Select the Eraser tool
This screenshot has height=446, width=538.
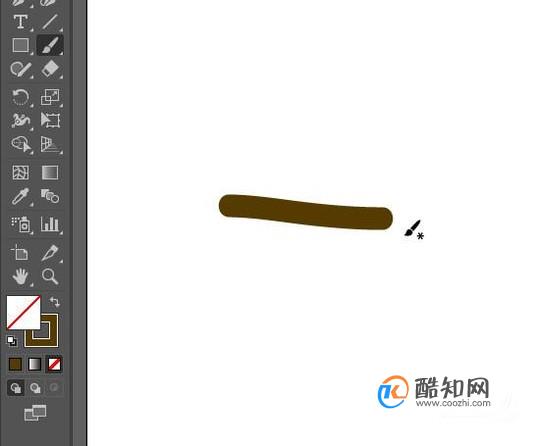coord(50,69)
